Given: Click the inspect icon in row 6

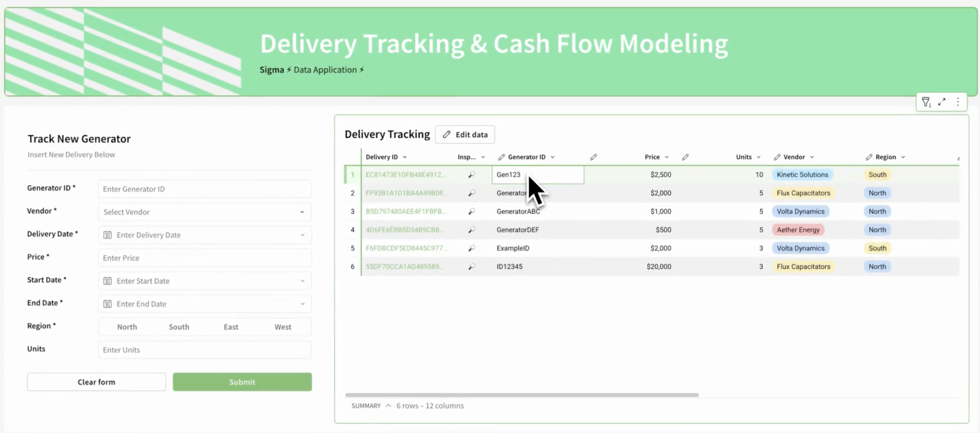Looking at the screenshot, I should [x=471, y=266].
